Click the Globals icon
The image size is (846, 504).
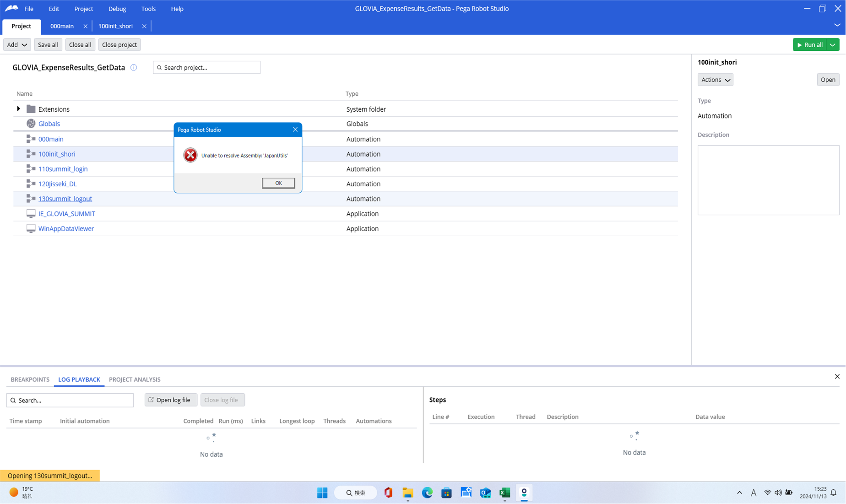pos(31,124)
